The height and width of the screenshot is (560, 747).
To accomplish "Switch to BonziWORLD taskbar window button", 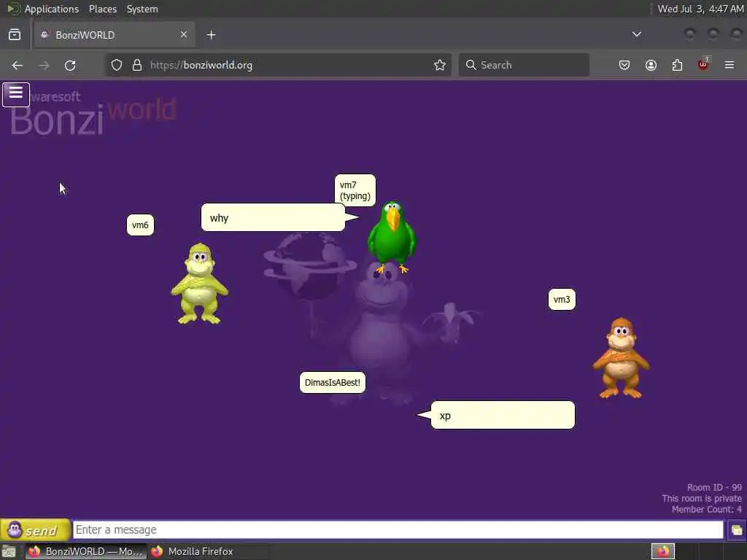I will (86, 551).
